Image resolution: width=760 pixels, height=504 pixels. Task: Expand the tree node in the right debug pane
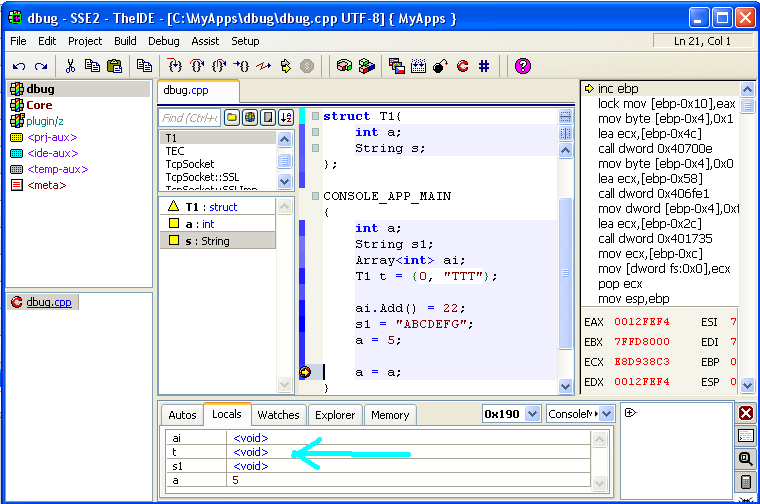[630, 412]
